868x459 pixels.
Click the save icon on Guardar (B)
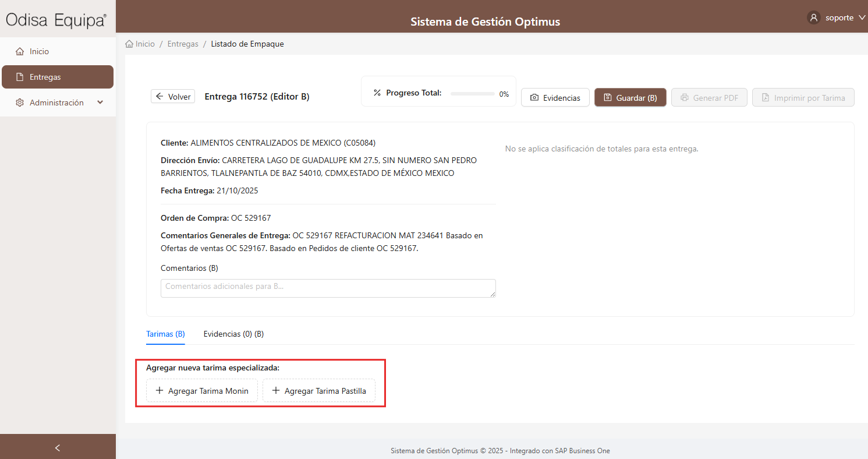pyautogui.click(x=608, y=97)
